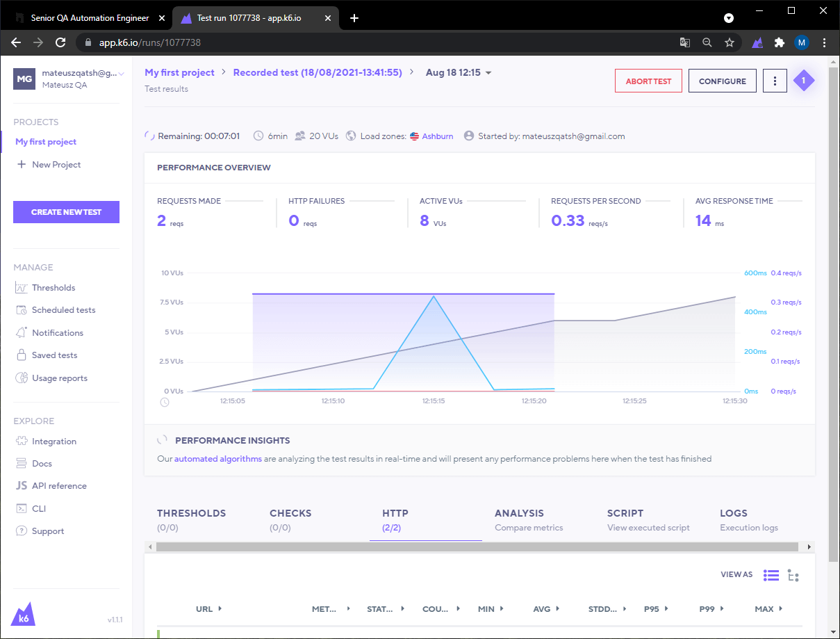
Task: Click Notifications bell icon
Action: (x=21, y=333)
